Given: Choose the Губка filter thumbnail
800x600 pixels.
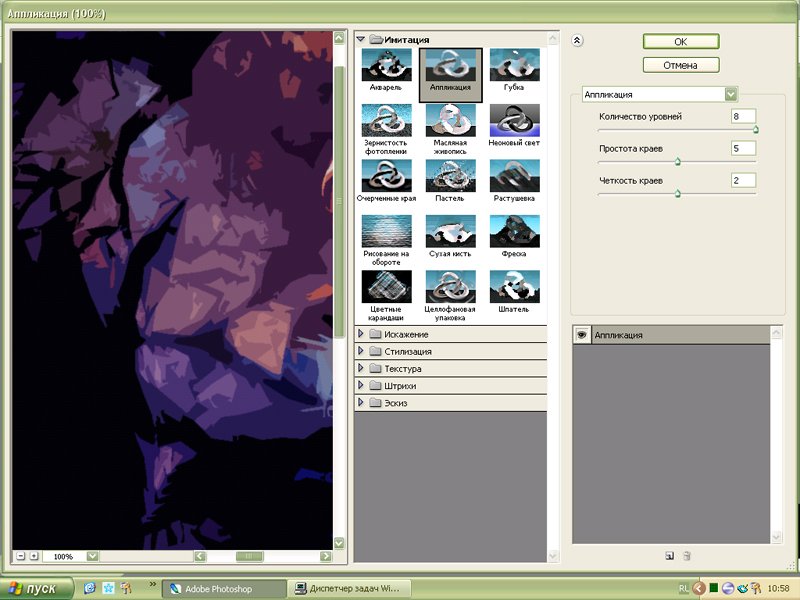Looking at the screenshot, I should point(514,66).
